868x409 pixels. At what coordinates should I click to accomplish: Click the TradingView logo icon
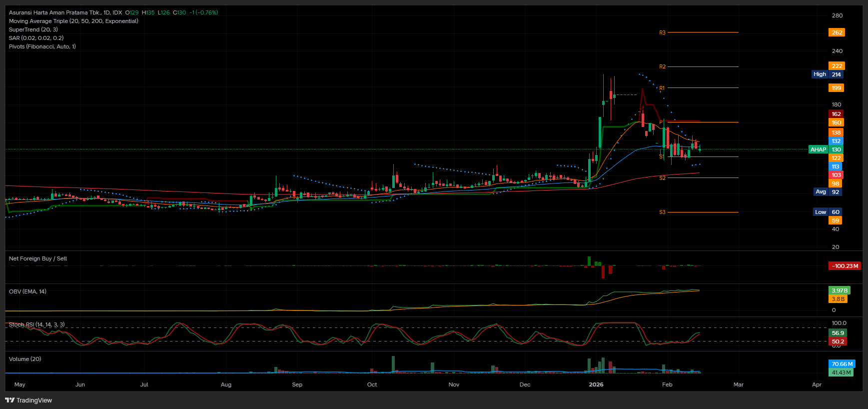[9, 400]
